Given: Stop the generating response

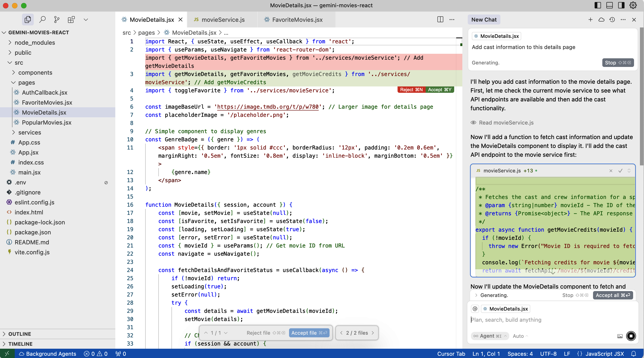Looking at the screenshot, I should 618,63.
